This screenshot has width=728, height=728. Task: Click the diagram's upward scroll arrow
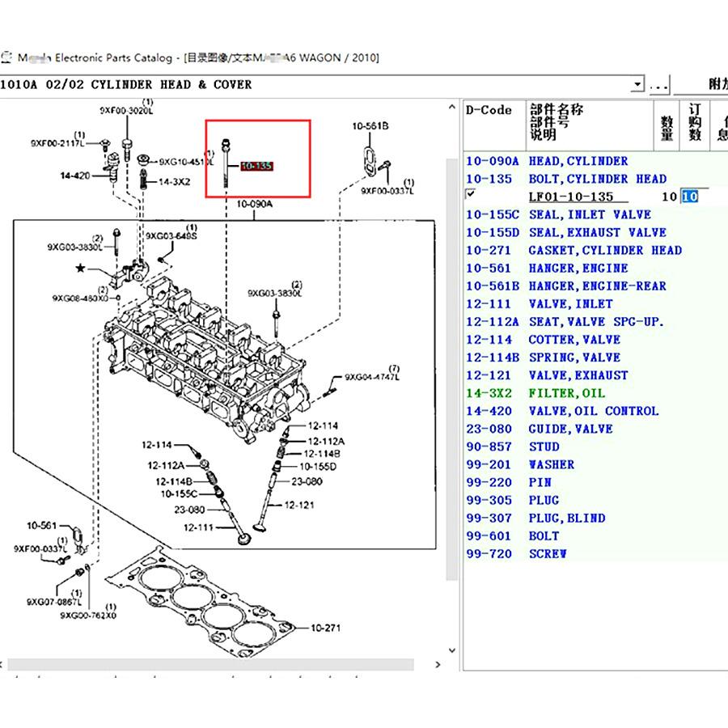(451, 108)
